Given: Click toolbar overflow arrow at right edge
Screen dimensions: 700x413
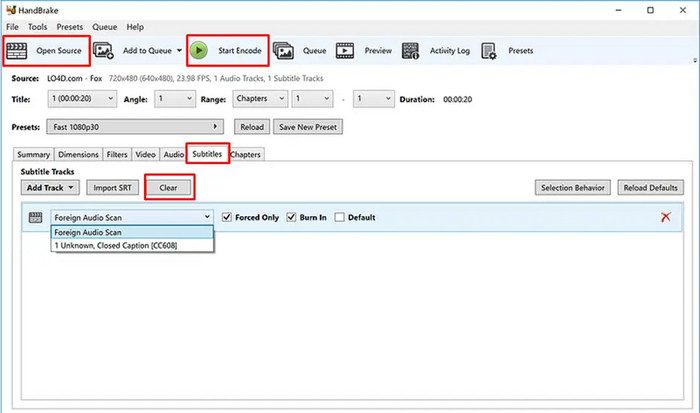Looking at the screenshot, I should coord(695,60).
